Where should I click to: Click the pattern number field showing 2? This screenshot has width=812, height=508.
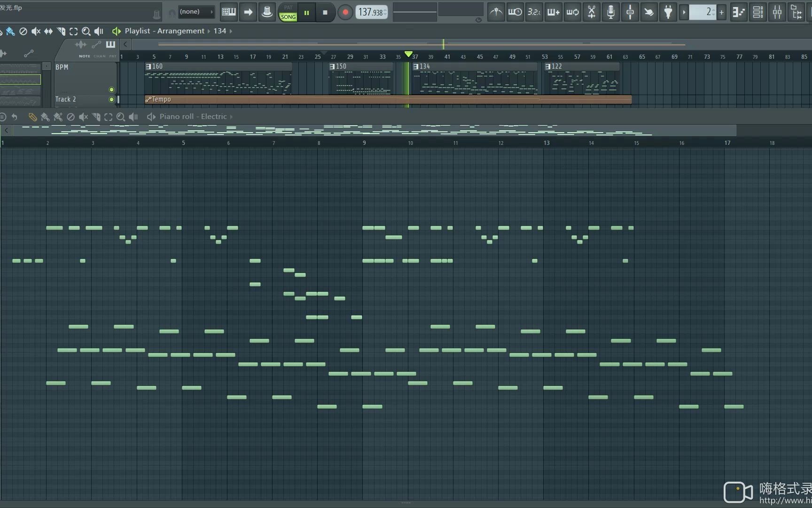point(703,12)
